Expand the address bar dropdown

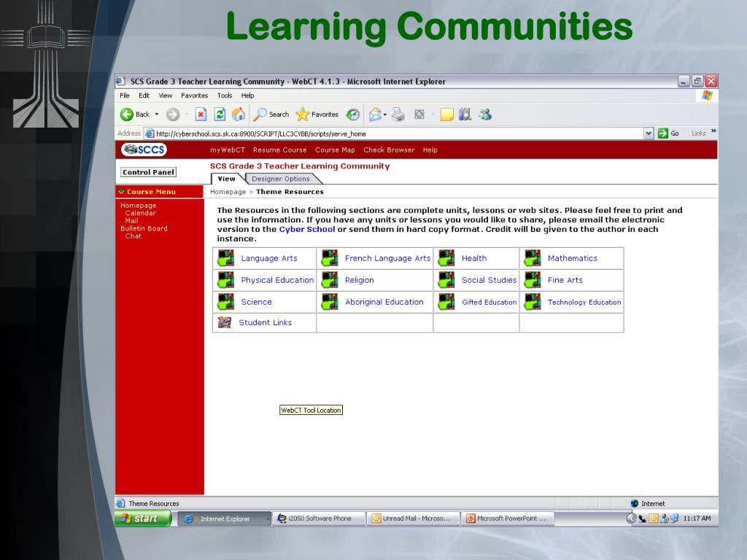click(649, 133)
